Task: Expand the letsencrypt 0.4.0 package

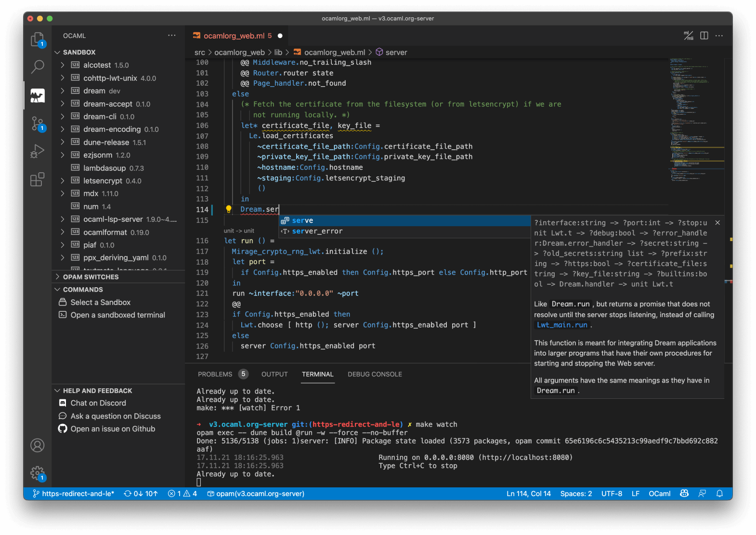Action: (x=63, y=181)
